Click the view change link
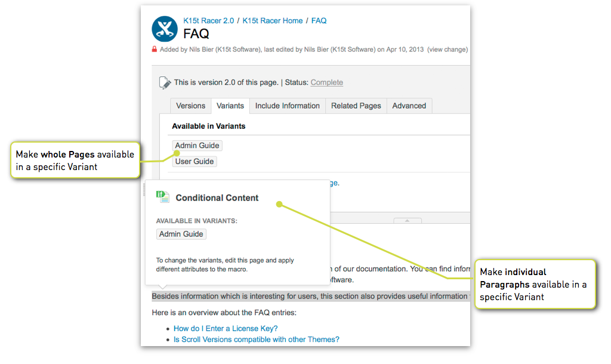Viewport: 611px width, 364px height. click(448, 50)
